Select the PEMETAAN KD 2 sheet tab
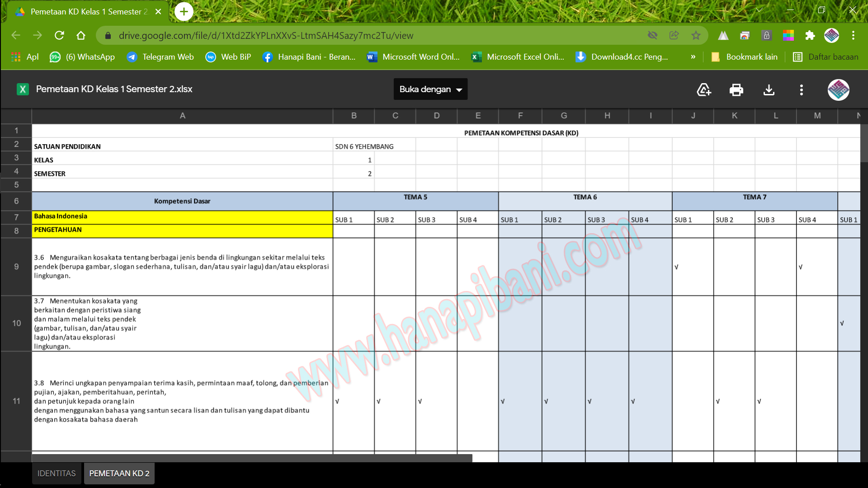This screenshot has width=868, height=488. (x=119, y=473)
